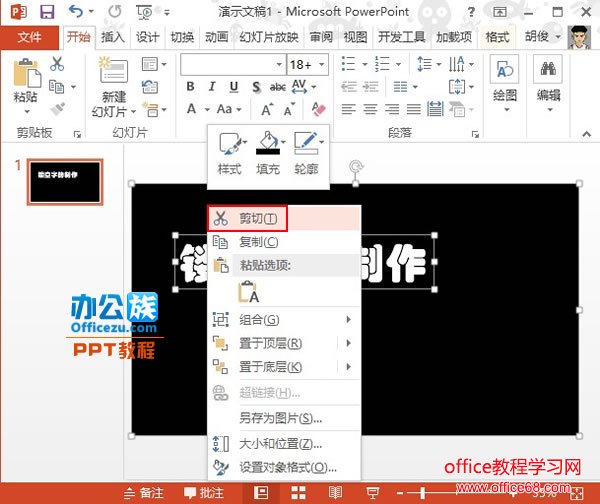Click the Normal view icon in the status bar
Viewport: 600px width, 504px height.
261,493
